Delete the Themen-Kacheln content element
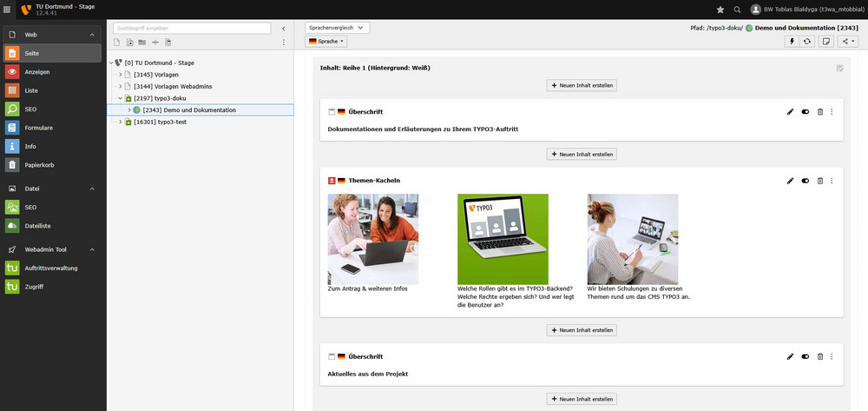Image resolution: width=868 pixels, height=411 pixels. click(x=819, y=181)
